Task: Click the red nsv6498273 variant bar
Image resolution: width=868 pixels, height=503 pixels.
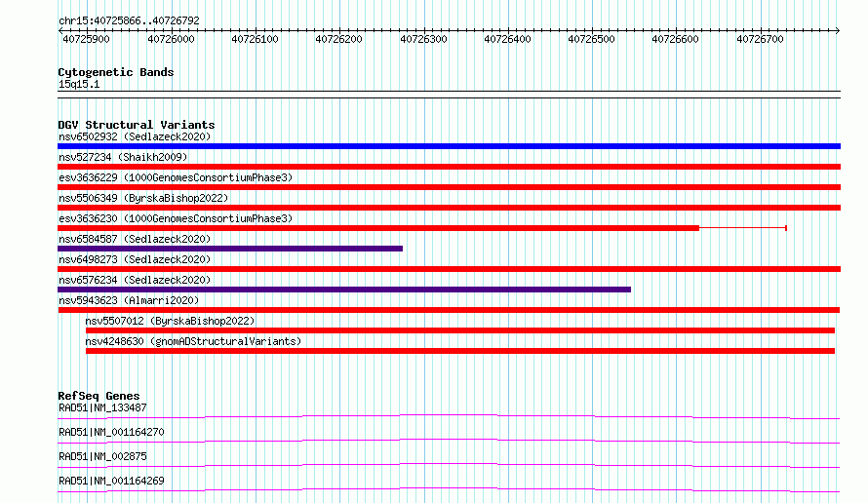Action: [449, 269]
